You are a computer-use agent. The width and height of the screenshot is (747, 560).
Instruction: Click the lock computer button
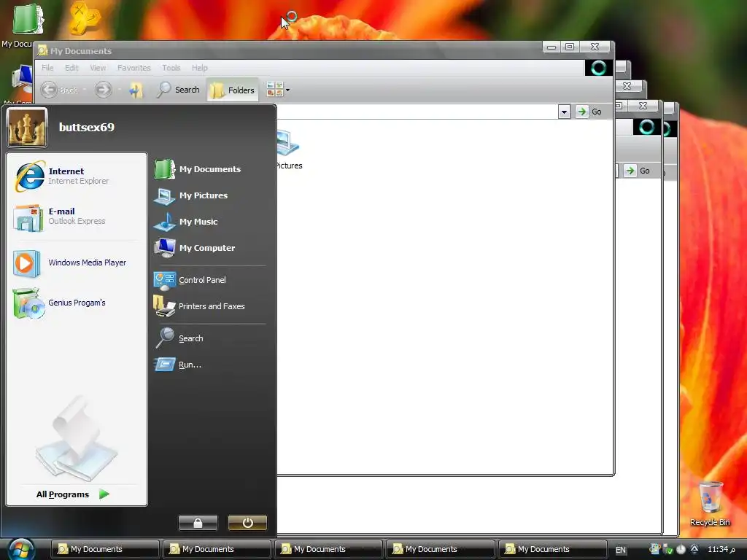198,523
